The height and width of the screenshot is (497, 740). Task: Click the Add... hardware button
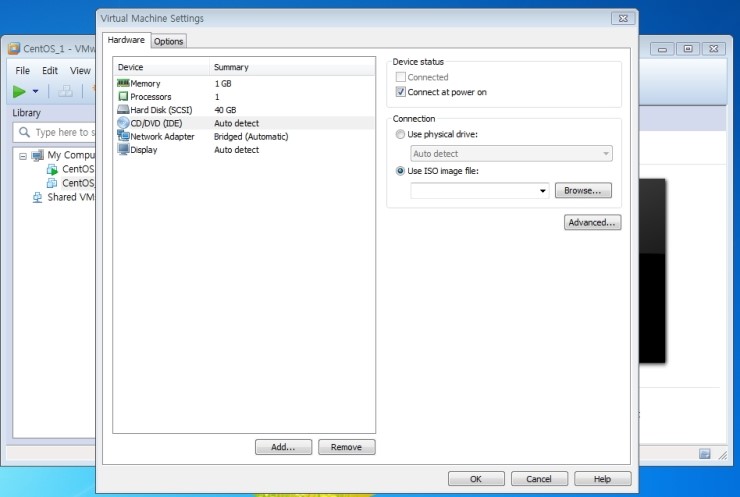[283, 447]
